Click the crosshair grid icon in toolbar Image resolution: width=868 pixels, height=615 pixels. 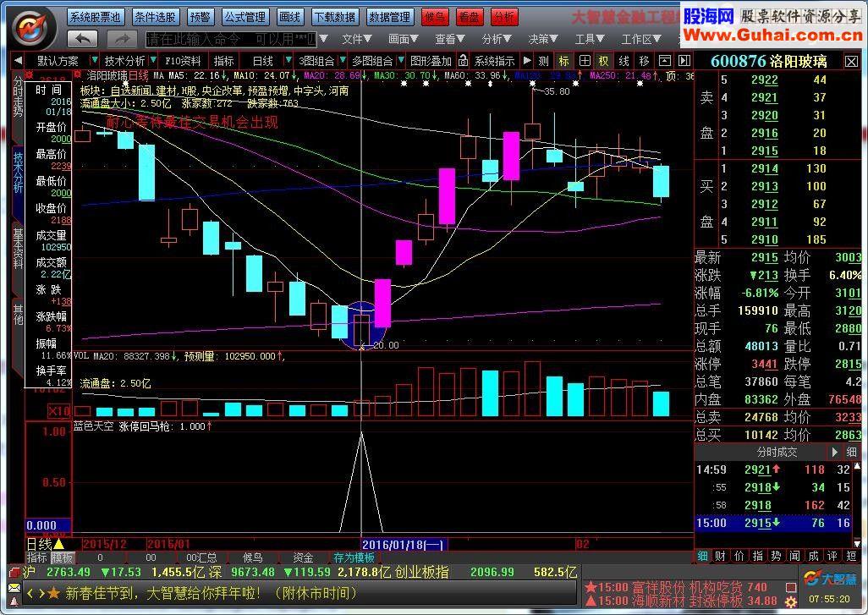(585, 60)
